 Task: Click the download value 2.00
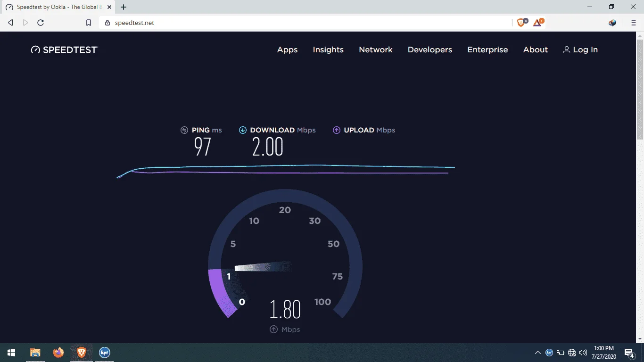coord(268,147)
